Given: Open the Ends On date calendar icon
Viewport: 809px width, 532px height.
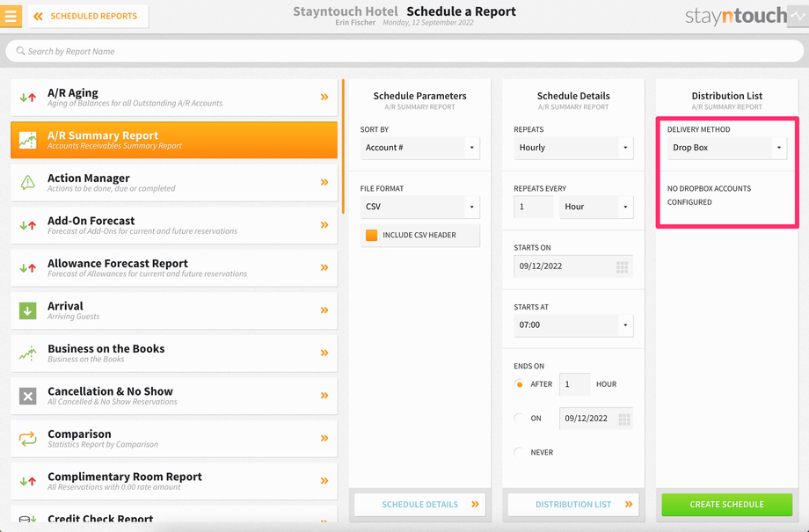Looking at the screenshot, I should [624, 419].
